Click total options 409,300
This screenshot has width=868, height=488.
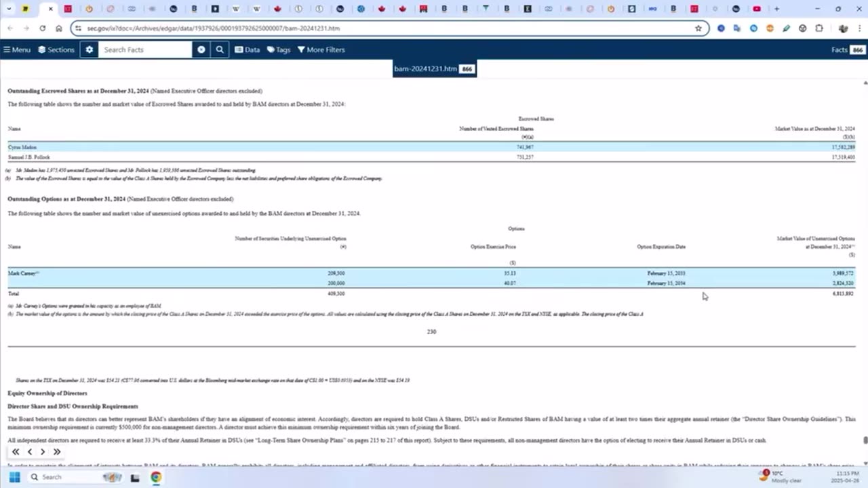pos(336,294)
